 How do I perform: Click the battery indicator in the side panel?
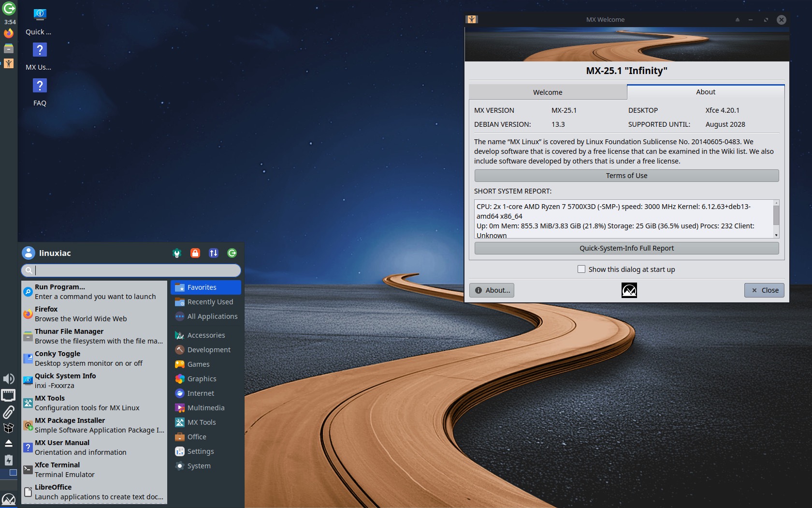pos(8,460)
